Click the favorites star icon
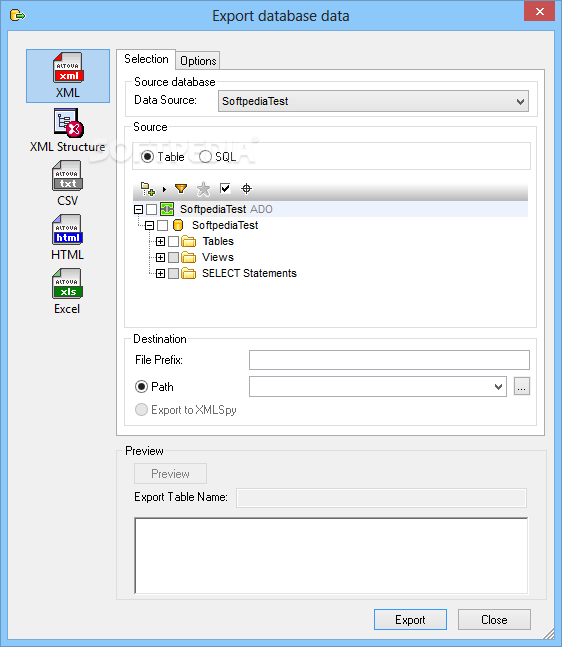Image resolution: width=562 pixels, height=647 pixels. point(203,189)
